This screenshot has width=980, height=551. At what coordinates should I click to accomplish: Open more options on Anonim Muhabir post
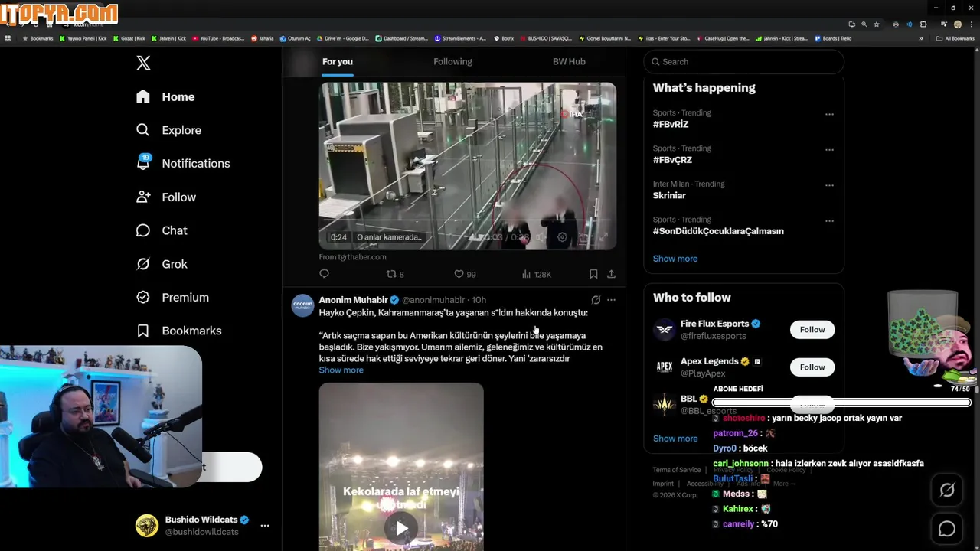coord(611,300)
